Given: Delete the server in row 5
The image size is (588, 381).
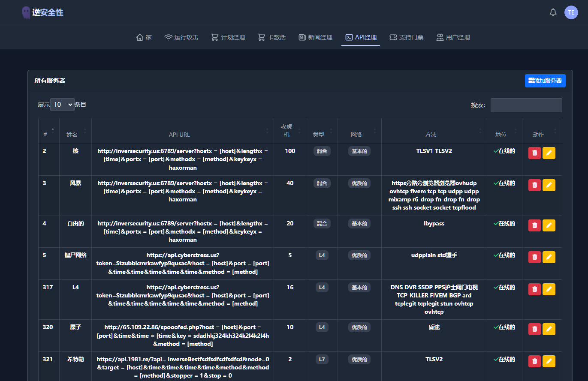Looking at the screenshot, I should pyautogui.click(x=534, y=257).
